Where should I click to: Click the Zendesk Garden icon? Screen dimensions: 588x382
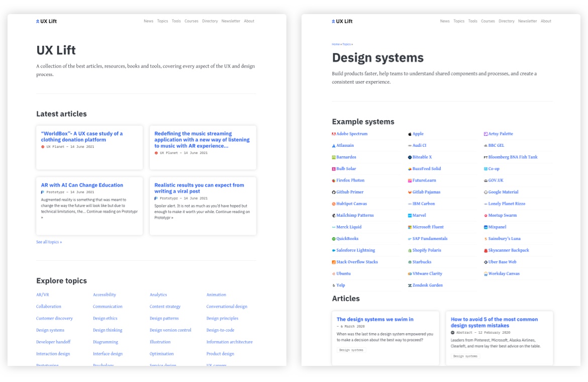[x=410, y=285]
